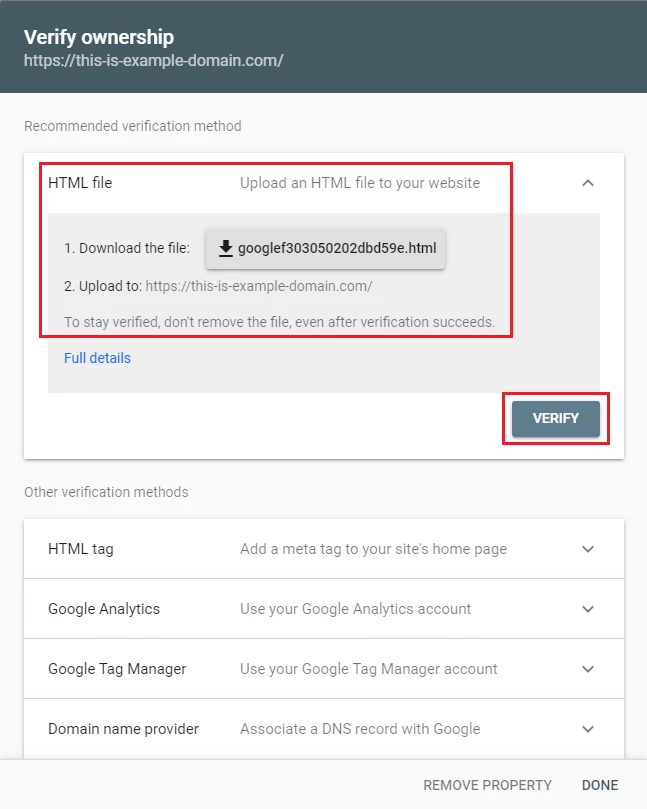Click the upload destination URL text
The image size is (647, 809).
pyautogui.click(x=259, y=286)
